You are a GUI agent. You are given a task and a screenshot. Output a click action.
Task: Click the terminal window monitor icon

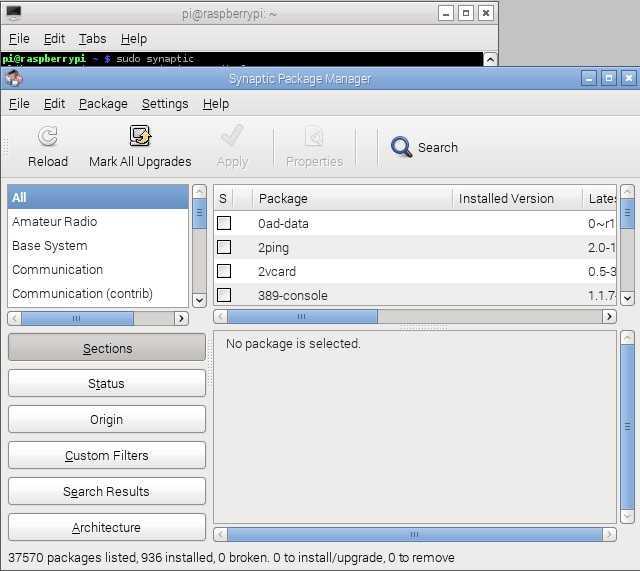(13, 13)
